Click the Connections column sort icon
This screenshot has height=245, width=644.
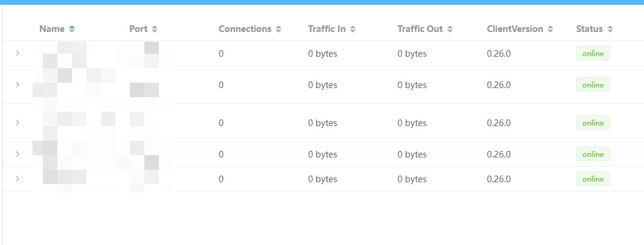click(x=279, y=29)
